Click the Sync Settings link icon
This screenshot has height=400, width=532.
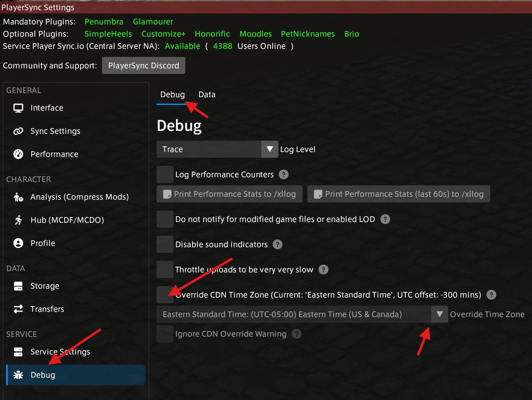coord(18,131)
